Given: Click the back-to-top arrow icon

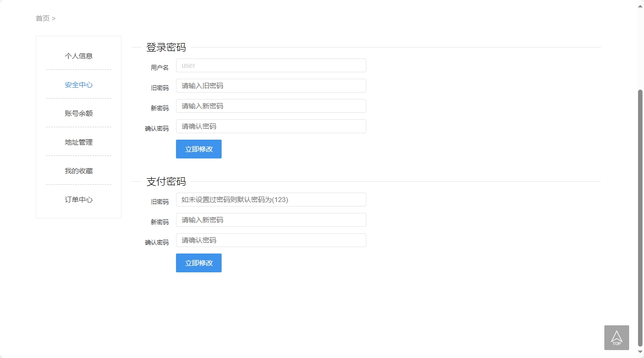Looking at the screenshot, I should pyautogui.click(x=616, y=337).
